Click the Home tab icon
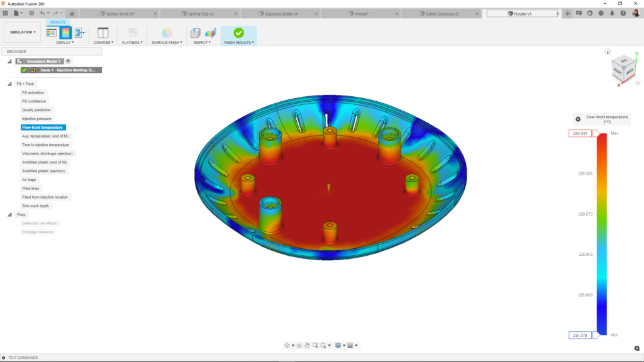The image size is (644, 362). 72,14
